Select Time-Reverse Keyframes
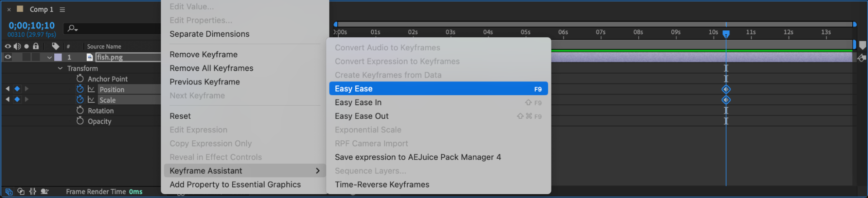 (x=382, y=185)
